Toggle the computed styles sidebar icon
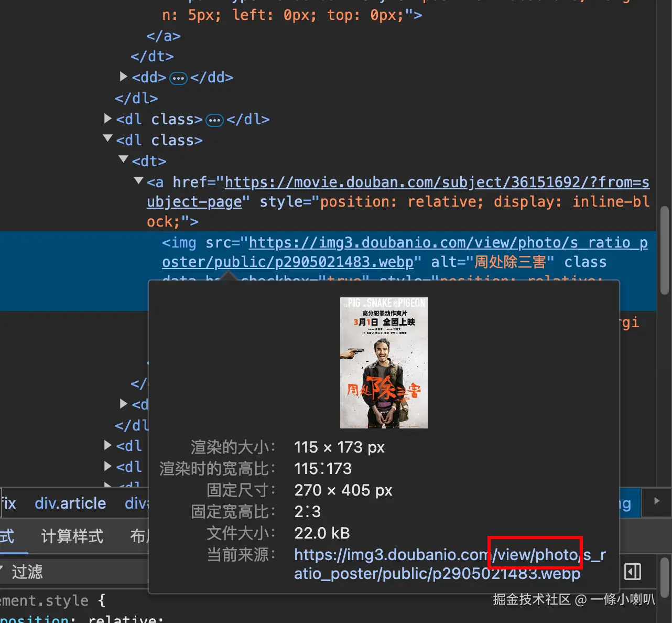Viewport: 672px width, 623px height. 633,572
